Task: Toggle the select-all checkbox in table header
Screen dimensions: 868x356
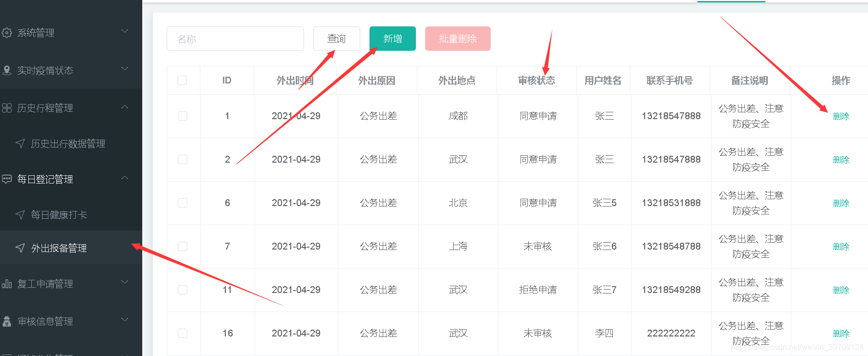Action: [x=182, y=81]
